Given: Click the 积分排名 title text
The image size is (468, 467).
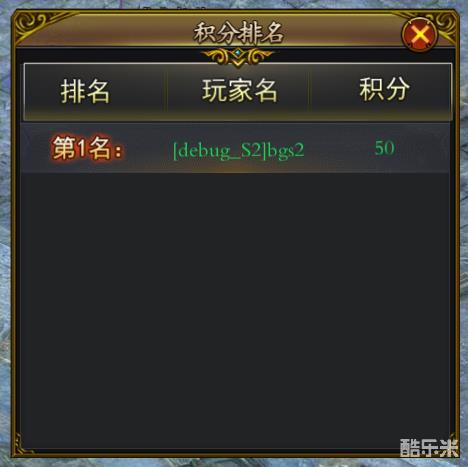Looking at the screenshot, I should [x=239, y=33].
